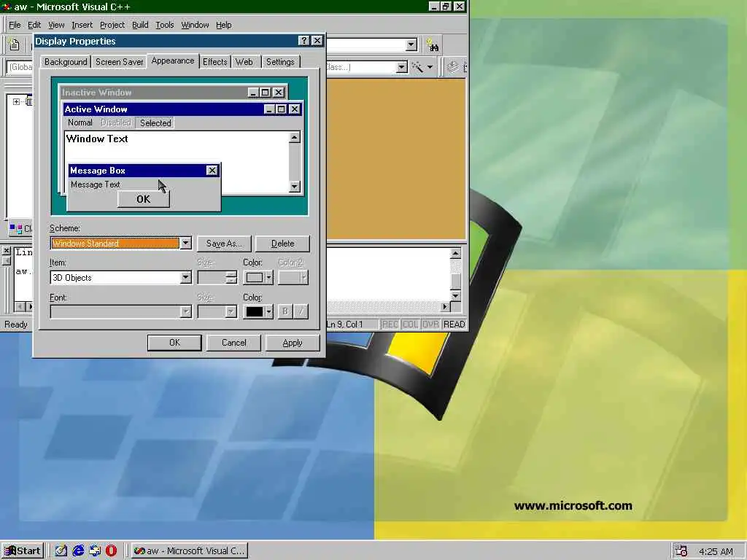The width and height of the screenshot is (747, 560).
Task: Click the READ indicator in status bar
Action: (454, 324)
